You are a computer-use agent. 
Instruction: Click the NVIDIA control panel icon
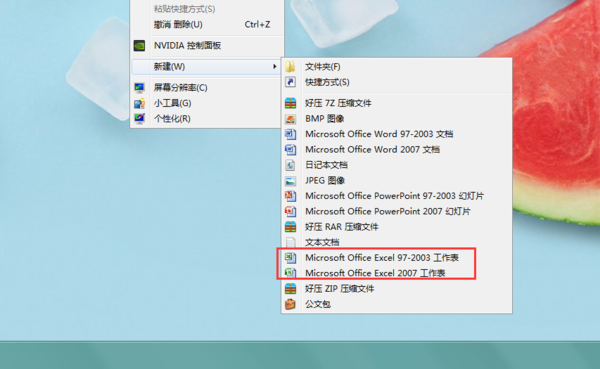tap(139, 46)
